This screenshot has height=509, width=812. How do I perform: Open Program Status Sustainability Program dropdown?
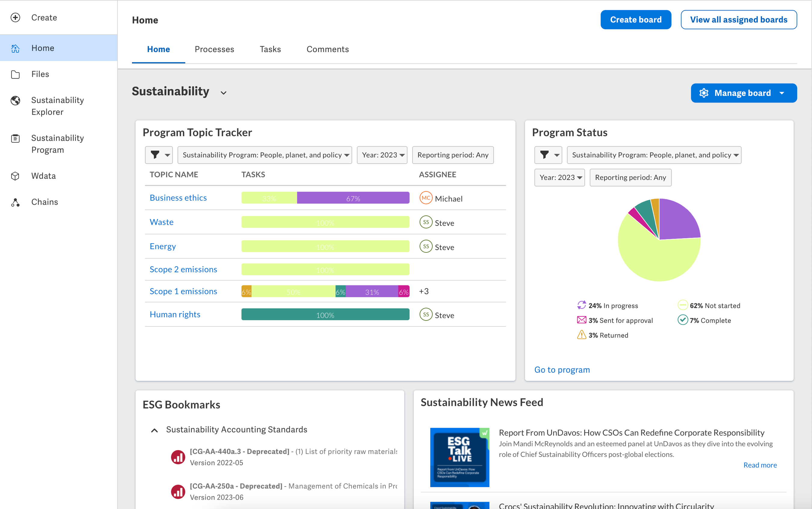click(x=654, y=155)
